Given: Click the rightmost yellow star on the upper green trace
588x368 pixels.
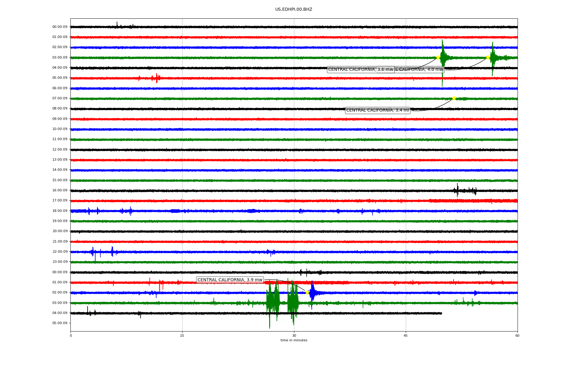Looking at the screenshot, I should [488, 57].
